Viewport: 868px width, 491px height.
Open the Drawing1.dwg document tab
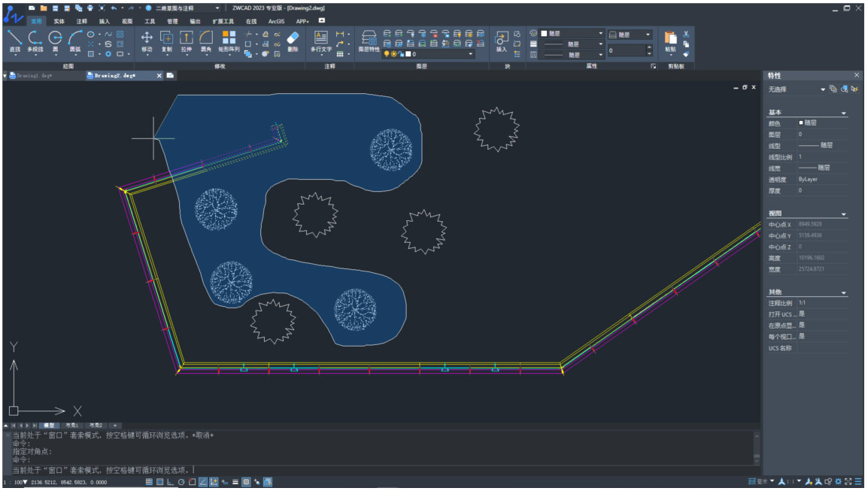[x=35, y=76]
